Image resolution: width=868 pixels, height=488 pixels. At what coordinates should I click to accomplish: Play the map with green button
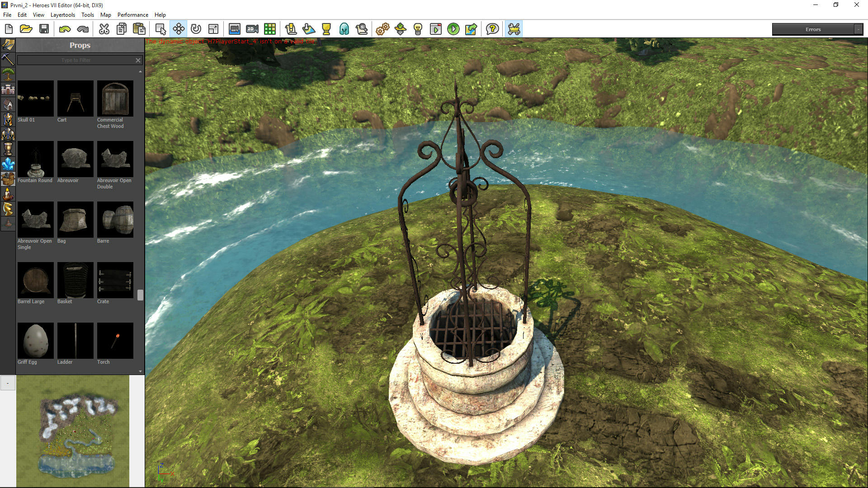(x=453, y=29)
